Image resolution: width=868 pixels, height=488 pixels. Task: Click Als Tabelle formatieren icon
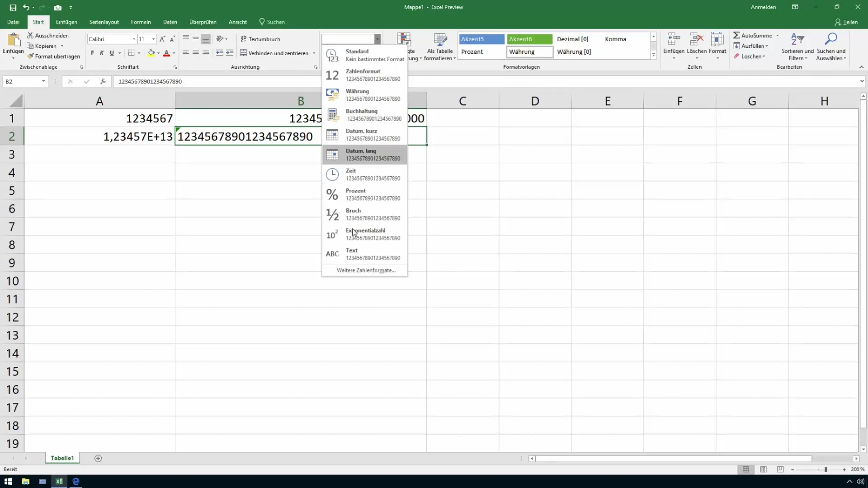click(x=440, y=39)
